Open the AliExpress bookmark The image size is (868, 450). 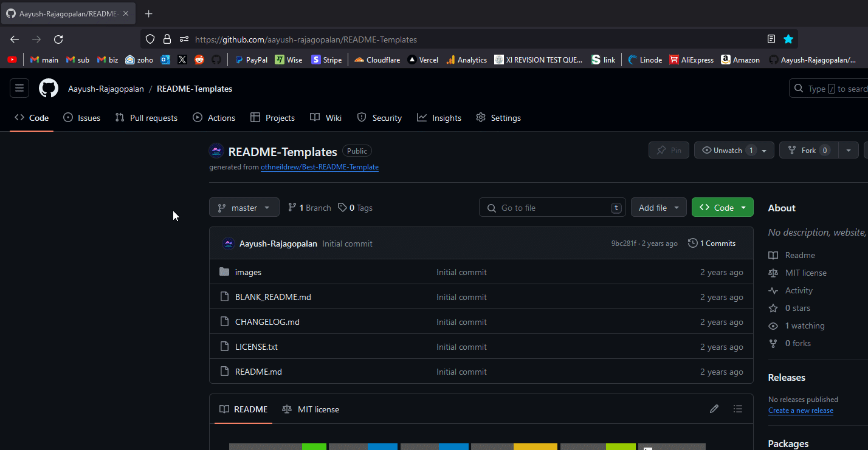[691, 60]
